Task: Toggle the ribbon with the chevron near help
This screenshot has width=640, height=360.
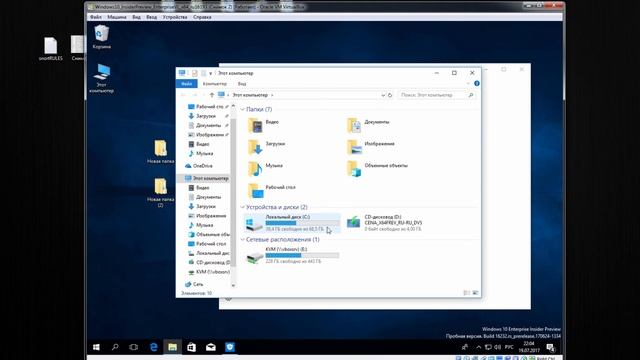Action: (468, 83)
